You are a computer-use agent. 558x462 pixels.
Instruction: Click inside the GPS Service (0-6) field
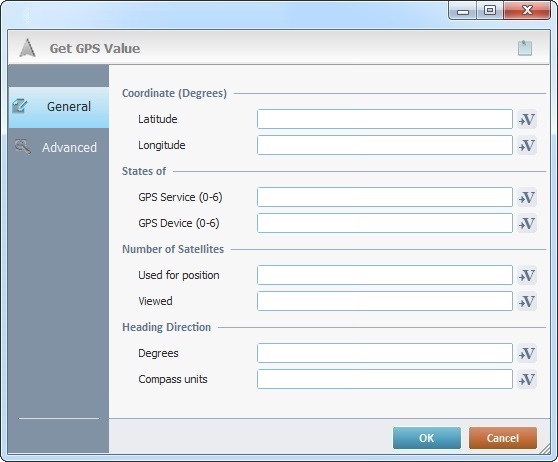click(385, 197)
